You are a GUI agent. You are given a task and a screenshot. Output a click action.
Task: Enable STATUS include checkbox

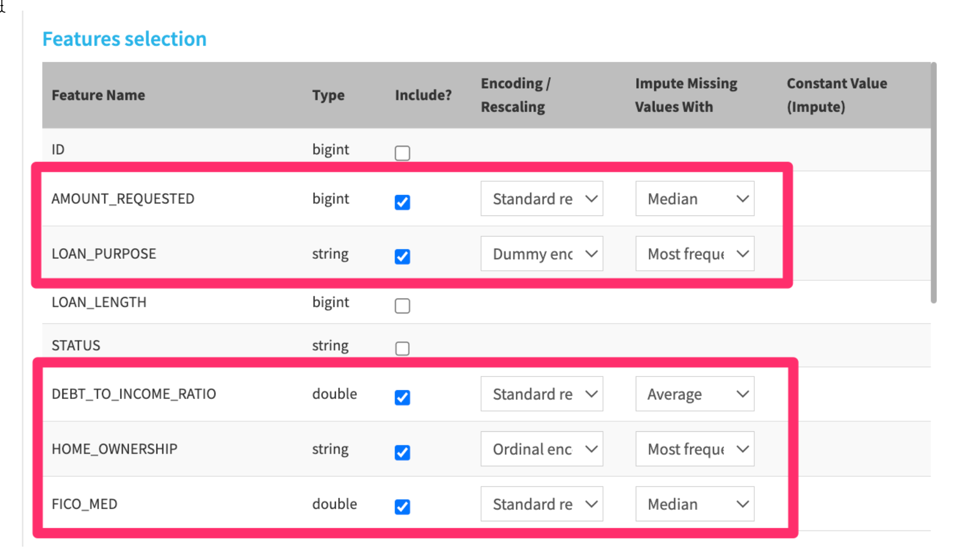point(402,348)
